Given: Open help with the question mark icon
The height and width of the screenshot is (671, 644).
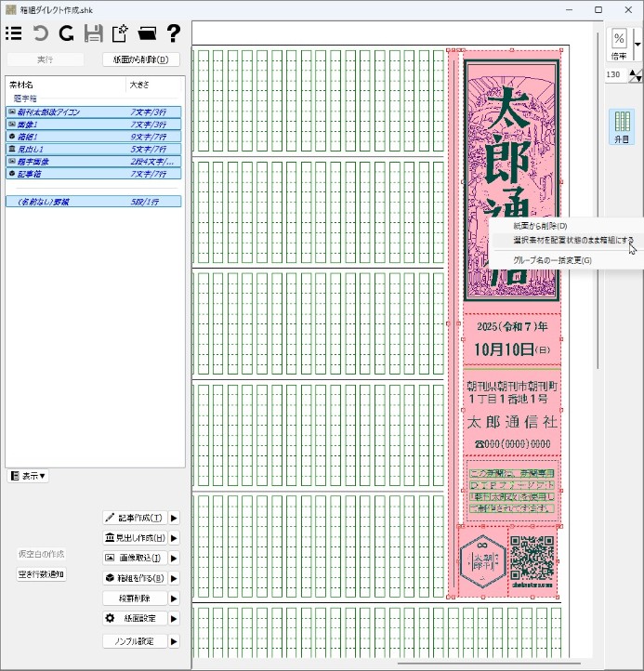Looking at the screenshot, I should click(x=173, y=34).
